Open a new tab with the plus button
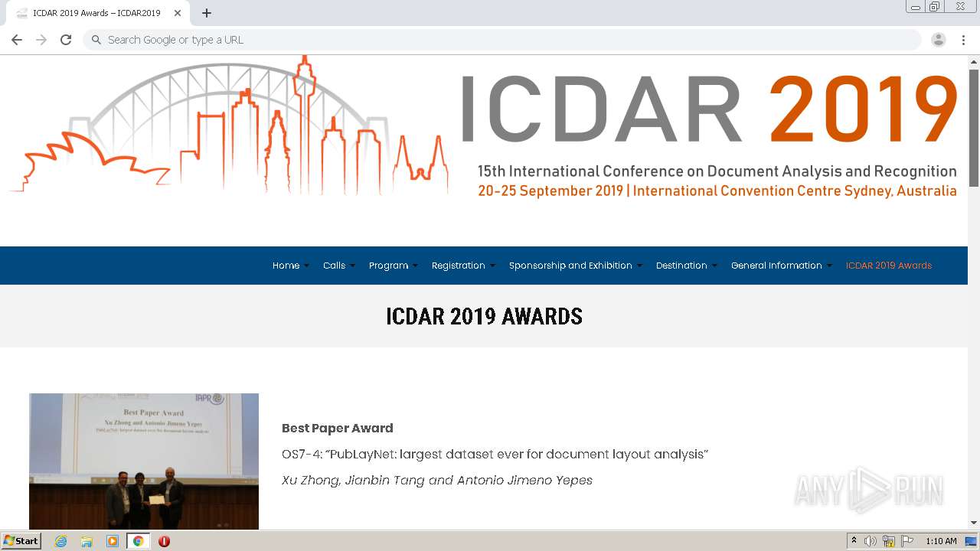The height and width of the screenshot is (551, 980). point(207,13)
